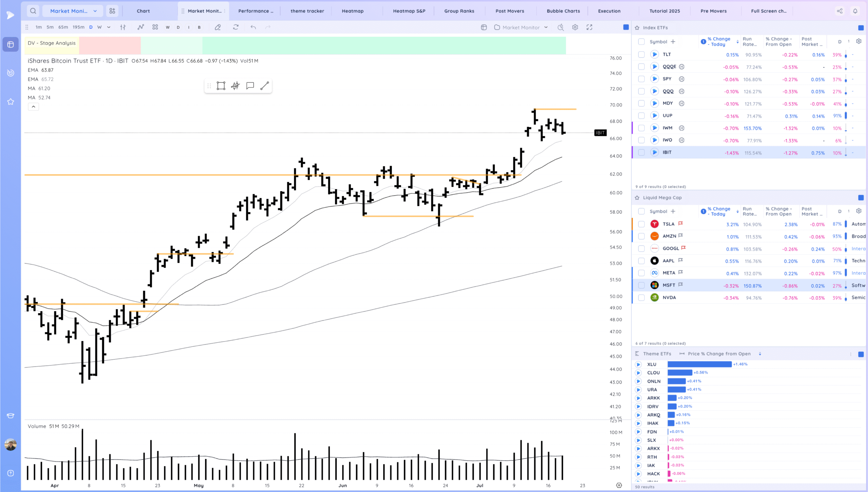Click the fullscreen expand chart icon
Screen dimensions: 868x492
point(589,27)
